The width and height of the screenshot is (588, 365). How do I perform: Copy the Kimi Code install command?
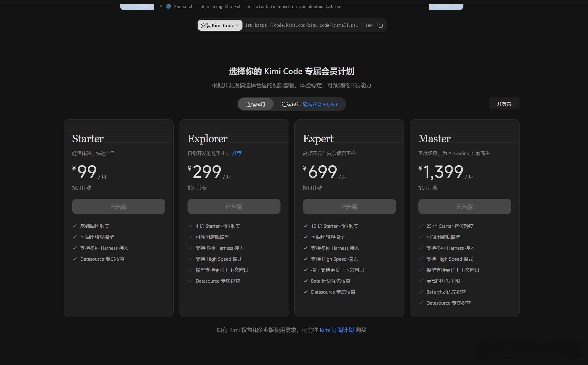click(x=380, y=25)
